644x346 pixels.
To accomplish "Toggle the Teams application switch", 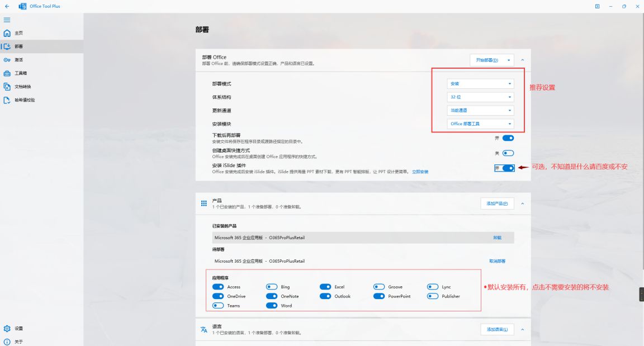I will pos(218,305).
